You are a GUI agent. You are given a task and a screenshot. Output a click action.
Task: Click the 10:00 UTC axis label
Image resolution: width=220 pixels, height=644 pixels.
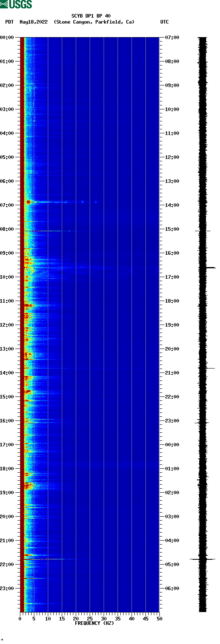coord(172,109)
